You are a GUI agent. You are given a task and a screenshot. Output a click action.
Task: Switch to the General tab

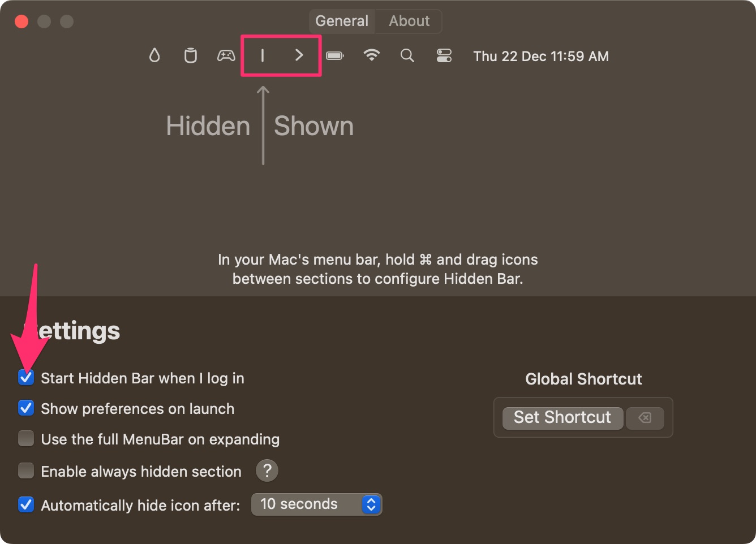pos(342,21)
